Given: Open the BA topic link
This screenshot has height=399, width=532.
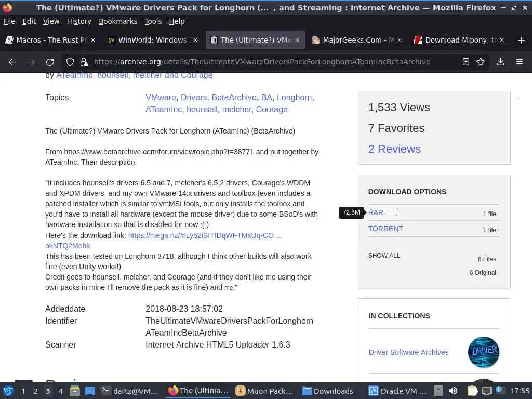Looking at the screenshot, I should pyautogui.click(x=267, y=97).
